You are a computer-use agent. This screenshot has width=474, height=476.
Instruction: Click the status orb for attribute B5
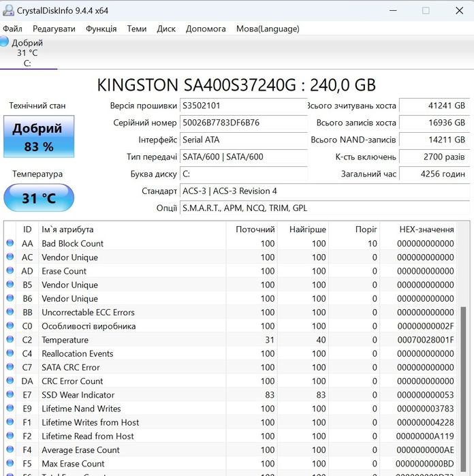point(10,284)
